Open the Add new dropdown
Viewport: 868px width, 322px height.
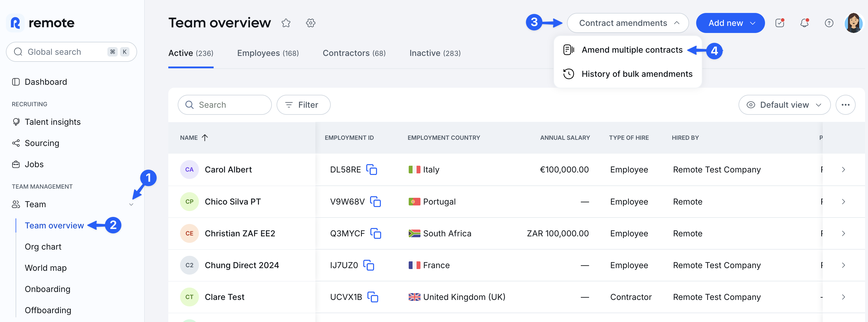click(x=730, y=23)
